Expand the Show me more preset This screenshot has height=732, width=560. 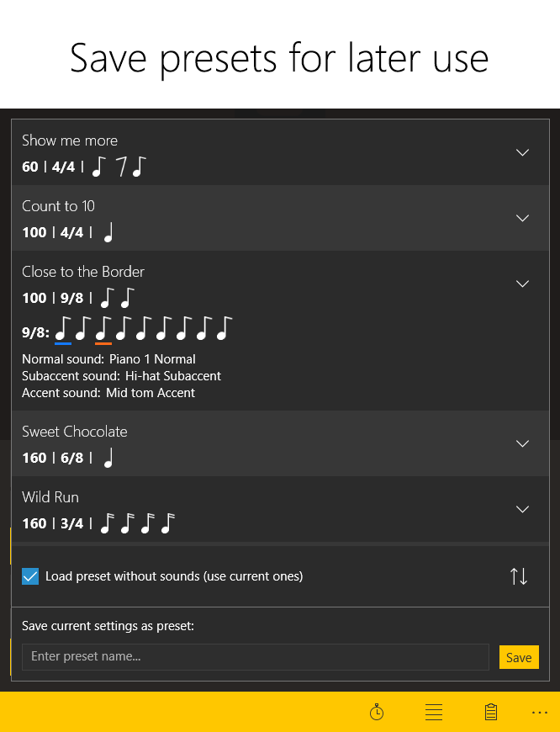(522, 152)
